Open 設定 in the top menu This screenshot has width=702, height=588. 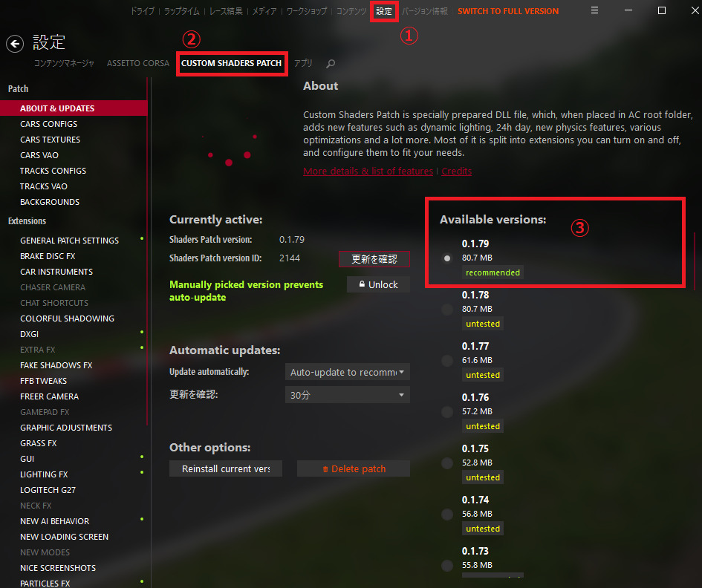(383, 11)
